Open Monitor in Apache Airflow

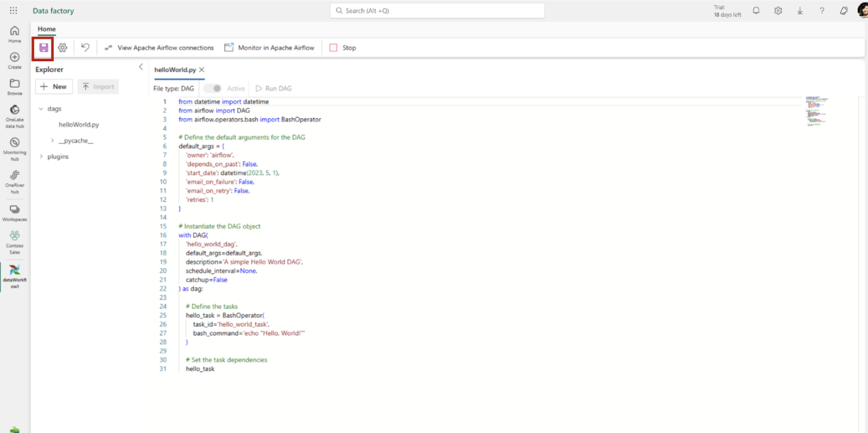269,48
